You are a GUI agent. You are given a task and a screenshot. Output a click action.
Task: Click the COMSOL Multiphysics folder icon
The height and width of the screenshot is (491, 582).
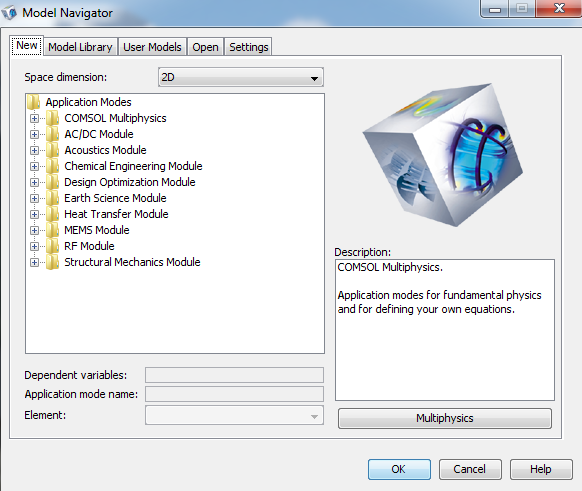coord(53,118)
